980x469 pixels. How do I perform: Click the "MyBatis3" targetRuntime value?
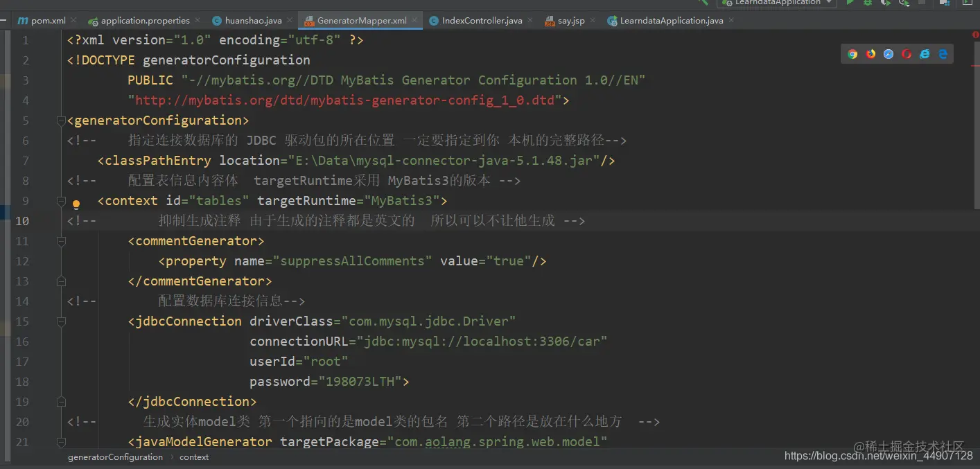point(402,201)
